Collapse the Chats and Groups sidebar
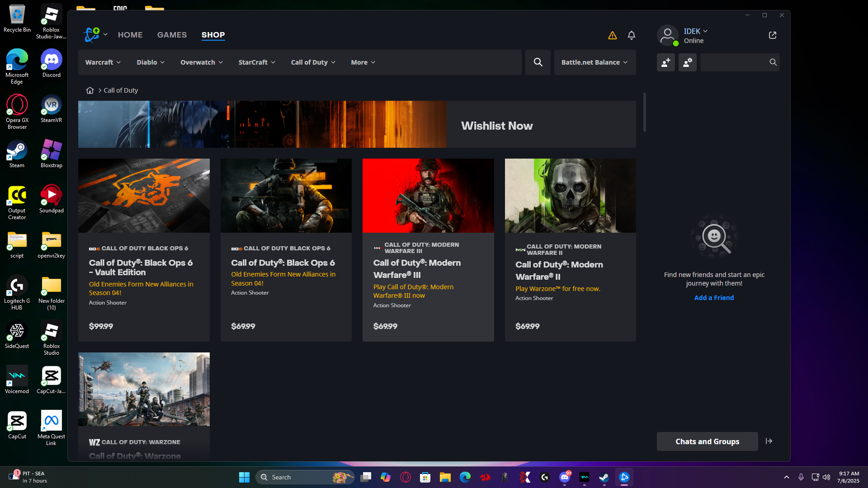 (769, 441)
